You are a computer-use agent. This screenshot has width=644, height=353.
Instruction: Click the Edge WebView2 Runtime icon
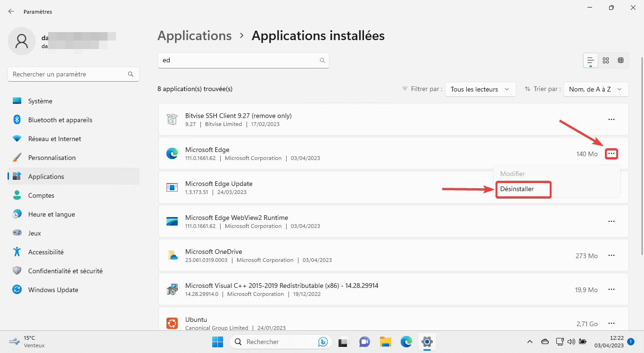[172, 221]
